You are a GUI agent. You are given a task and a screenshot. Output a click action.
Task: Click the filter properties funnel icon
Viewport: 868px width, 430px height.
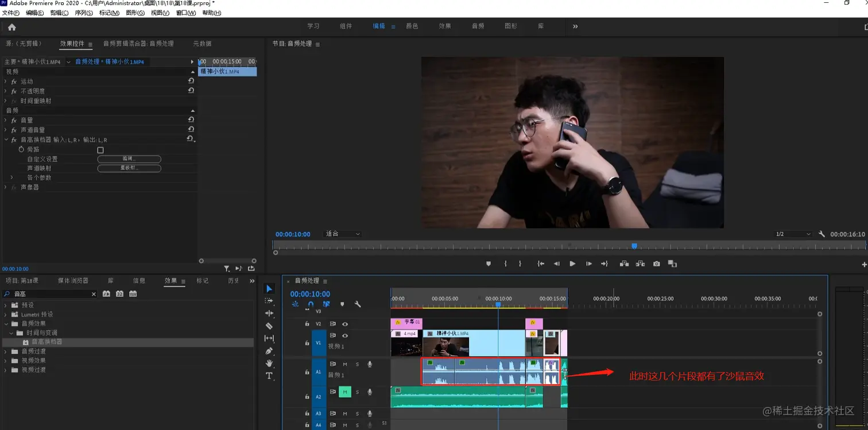click(227, 269)
